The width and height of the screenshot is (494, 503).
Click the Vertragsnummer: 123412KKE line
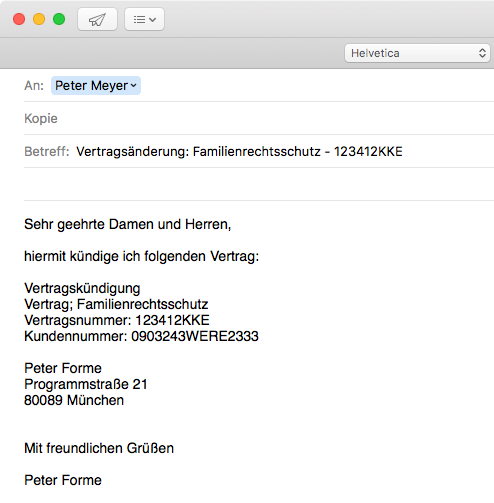[117, 320]
